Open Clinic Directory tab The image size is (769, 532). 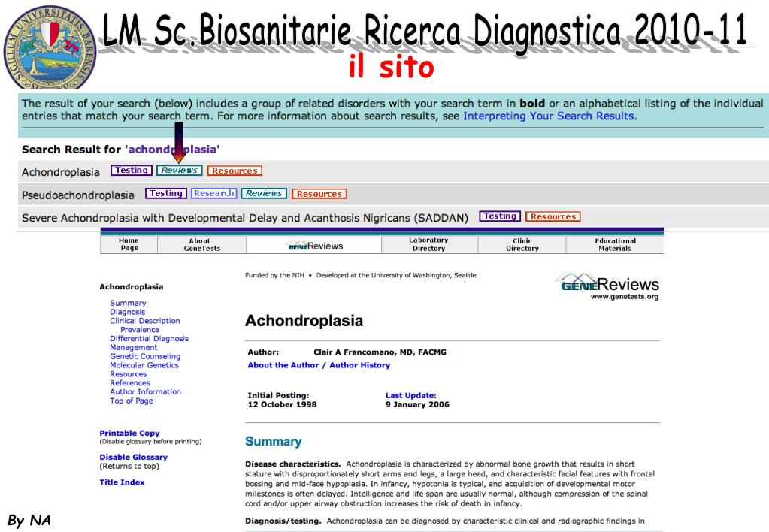click(522, 245)
